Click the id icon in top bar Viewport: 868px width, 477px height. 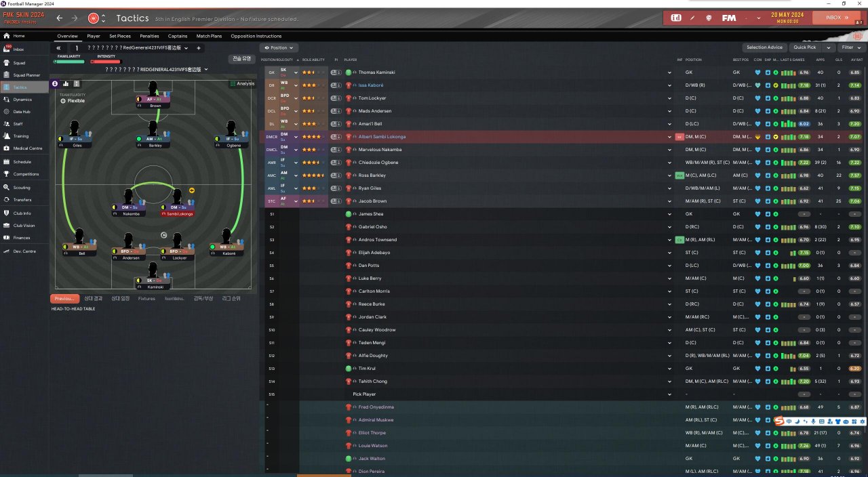(x=676, y=18)
